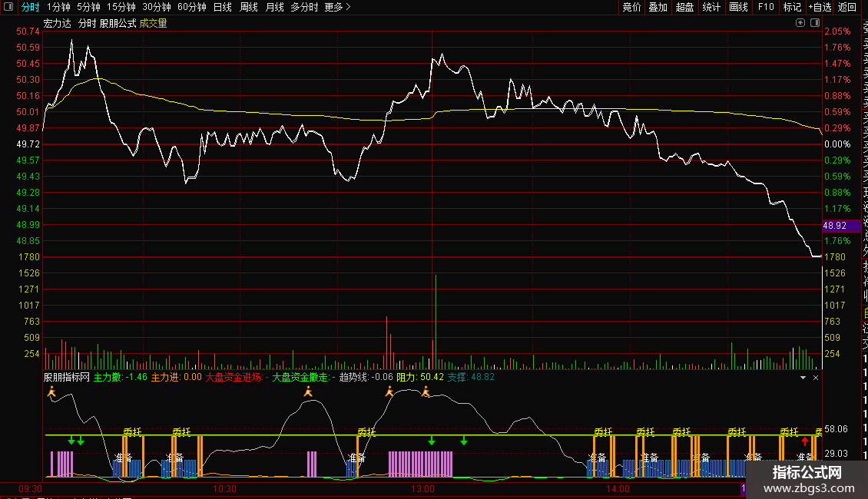Close the indicator sub-panel with the X
The width and height of the screenshot is (868, 499).
[816, 378]
